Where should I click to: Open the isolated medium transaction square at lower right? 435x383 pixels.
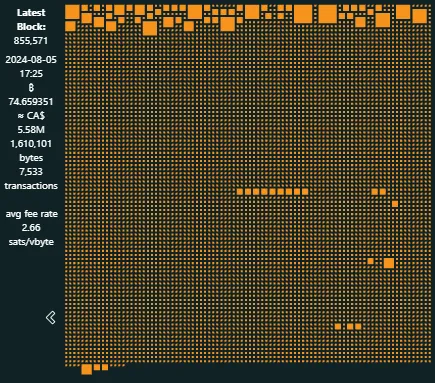click(389, 263)
